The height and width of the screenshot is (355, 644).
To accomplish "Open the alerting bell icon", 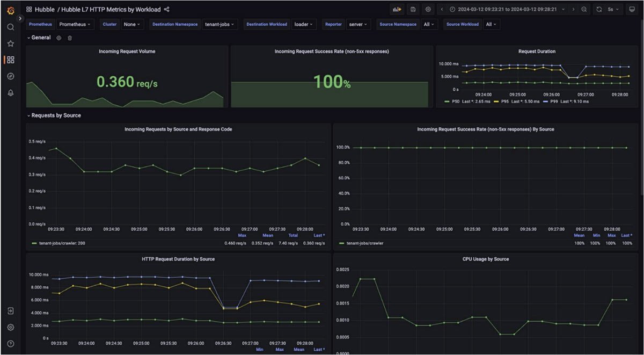I will pyautogui.click(x=10, y=93).
